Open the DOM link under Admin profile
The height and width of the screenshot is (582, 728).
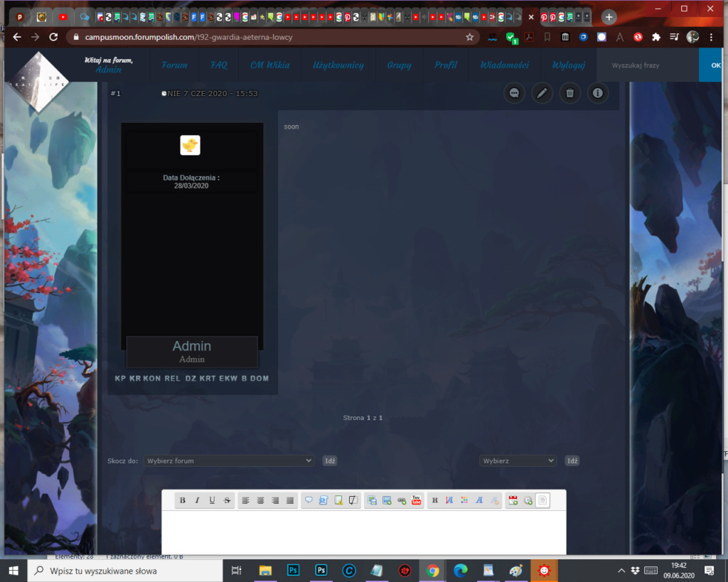(259, 378)
